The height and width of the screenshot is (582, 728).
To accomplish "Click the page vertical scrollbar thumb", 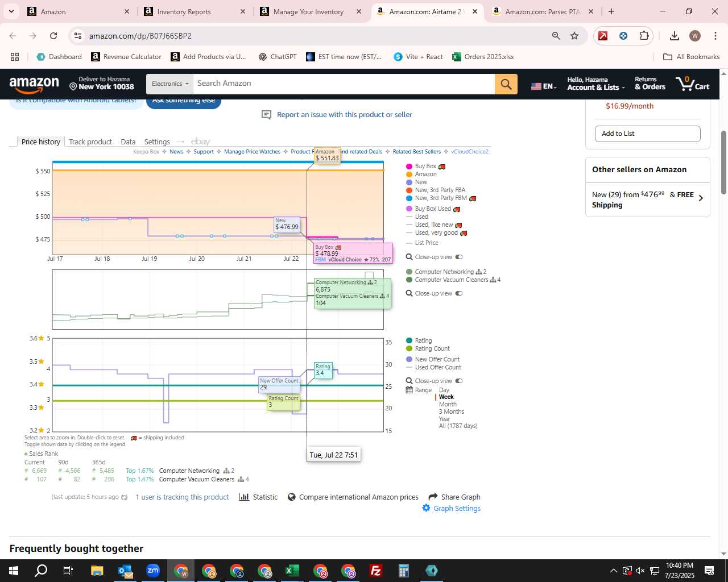I will [723, 162].
